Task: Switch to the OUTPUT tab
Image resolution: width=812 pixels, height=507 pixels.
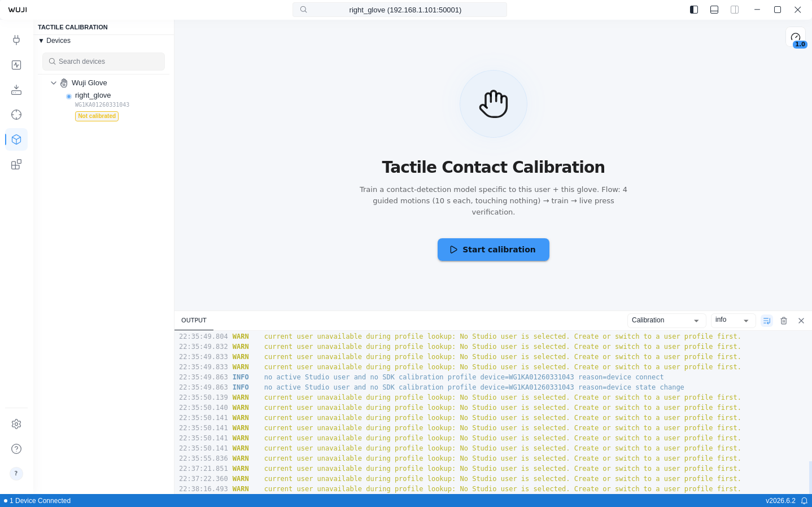Action: point(194,320)
